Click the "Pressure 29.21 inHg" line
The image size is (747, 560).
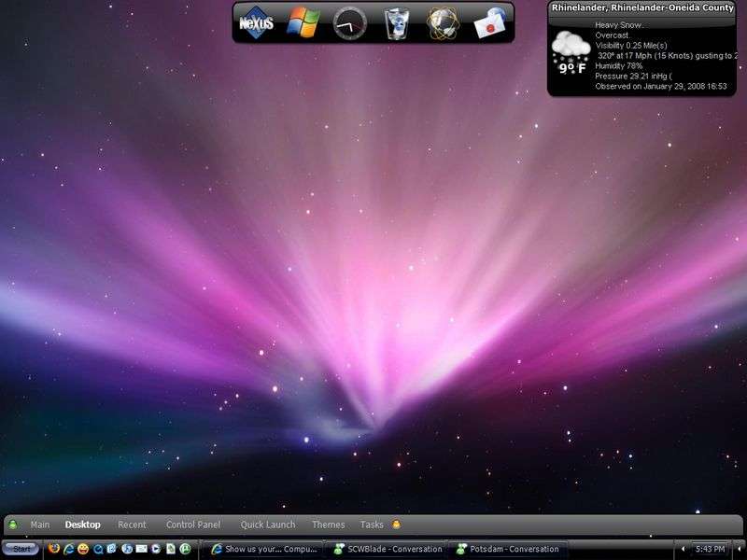coord(633,77)
